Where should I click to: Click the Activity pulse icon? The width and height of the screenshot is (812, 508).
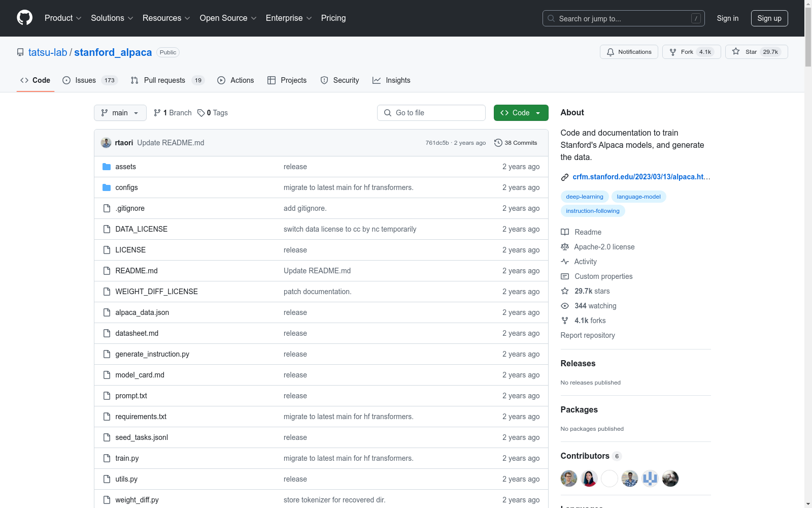(565, 262)
